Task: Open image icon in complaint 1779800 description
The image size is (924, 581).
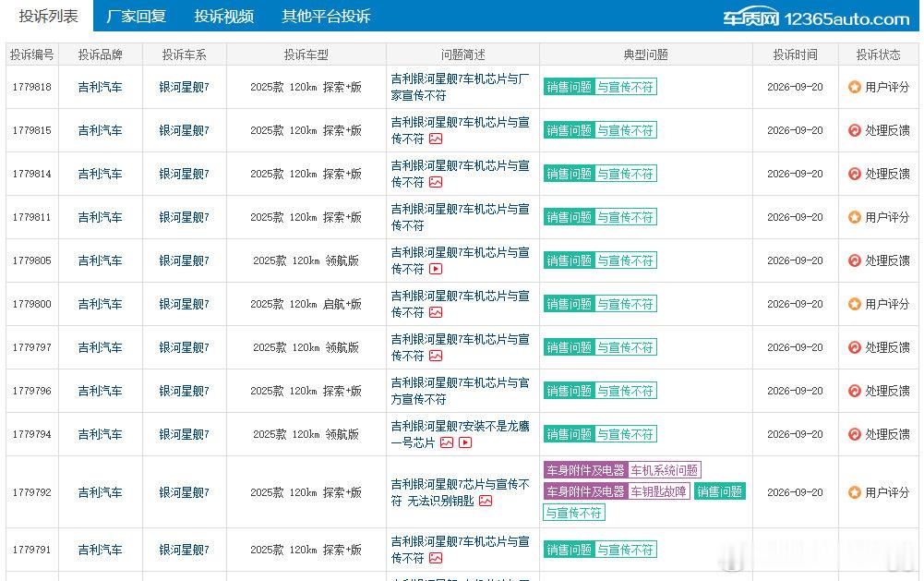Action: (436, 312)
